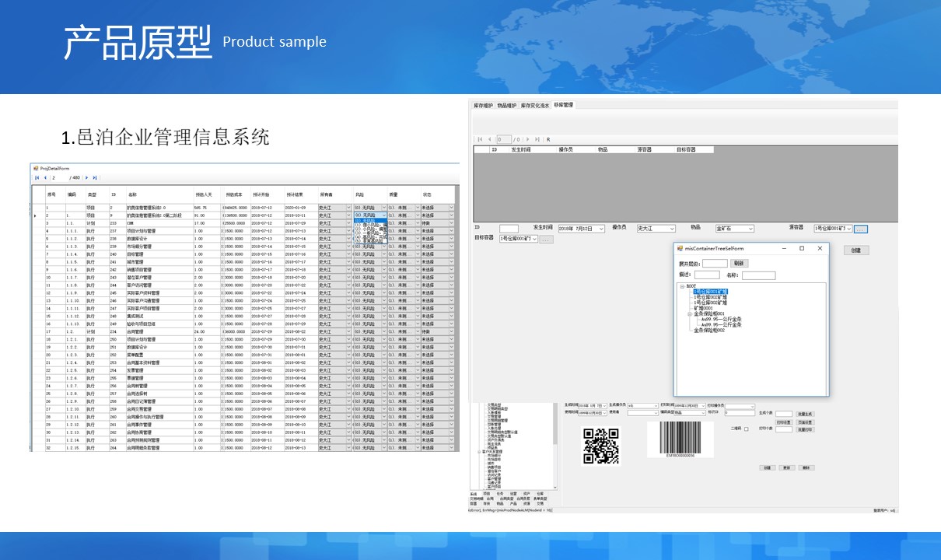Click the previous-record arrow in 移库管理 navigator

(x=489, y=139)
